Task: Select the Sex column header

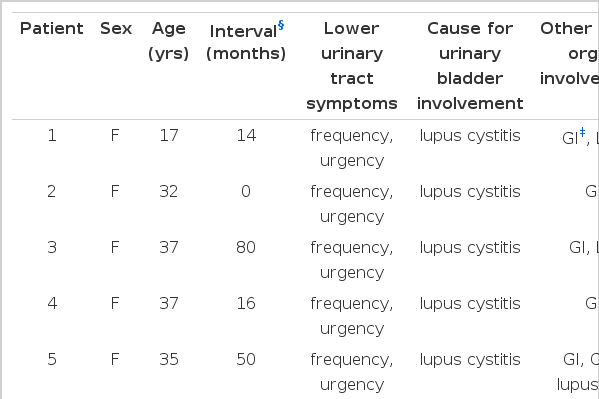Action: tap(116, 28)
